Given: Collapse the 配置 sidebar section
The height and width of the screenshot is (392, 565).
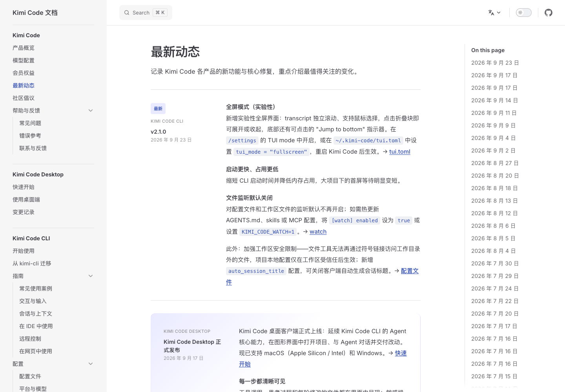Looking at the screenshot, I should [91, 364].
